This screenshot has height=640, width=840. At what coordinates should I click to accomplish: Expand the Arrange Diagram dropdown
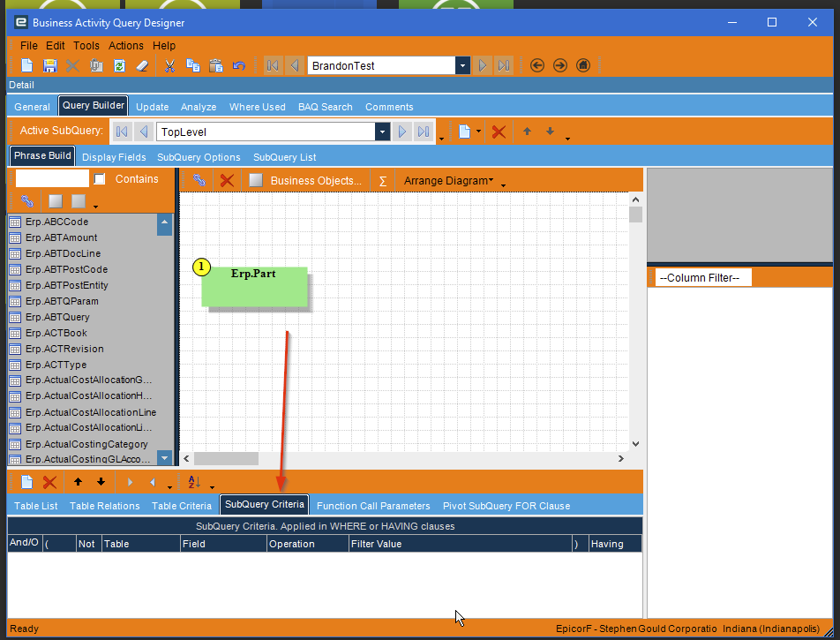[x=448, y=181]
